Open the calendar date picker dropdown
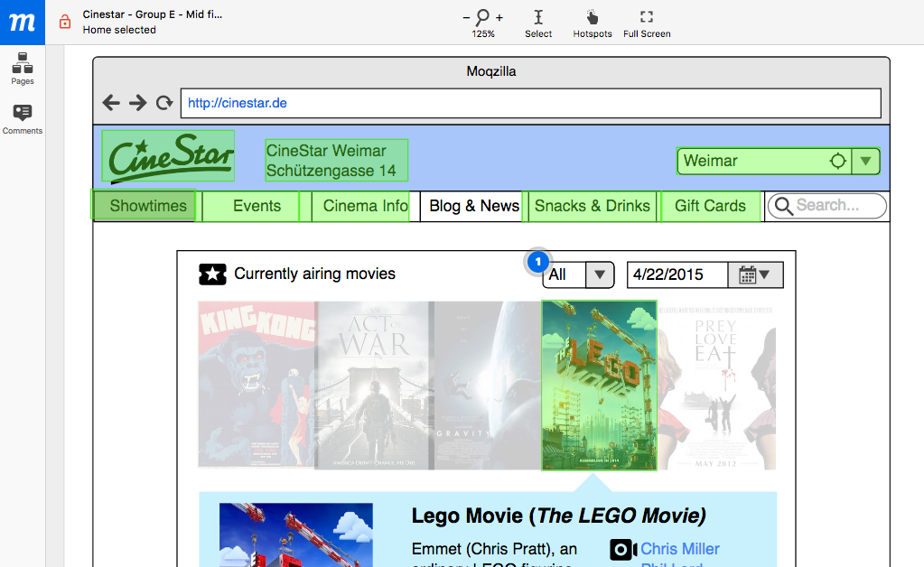Image resolution: width=924 pixels, height=567 pixels. tap(755, 274)
